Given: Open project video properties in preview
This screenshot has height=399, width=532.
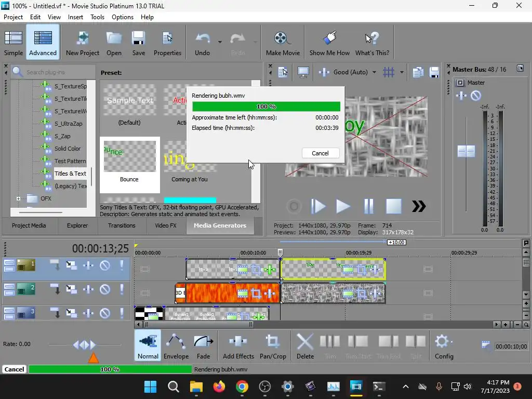Looking at the screenshot, I should (283, 72).
